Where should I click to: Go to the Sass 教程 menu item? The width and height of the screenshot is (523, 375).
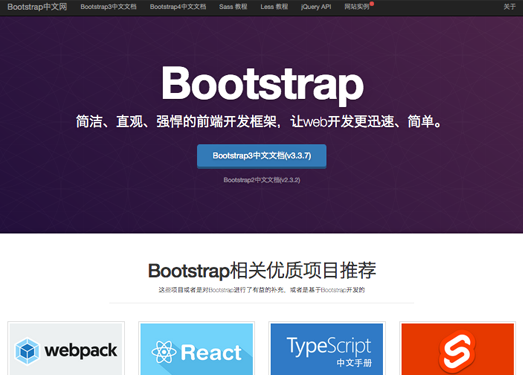click(x=233, y=7)
